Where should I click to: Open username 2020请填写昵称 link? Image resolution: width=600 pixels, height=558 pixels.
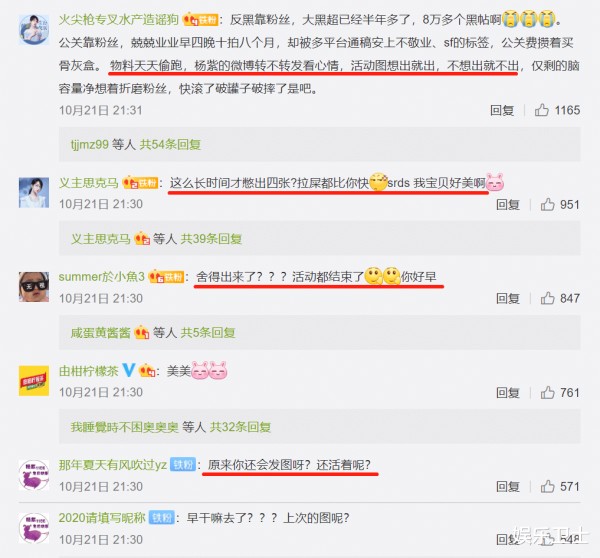[102, 518]
